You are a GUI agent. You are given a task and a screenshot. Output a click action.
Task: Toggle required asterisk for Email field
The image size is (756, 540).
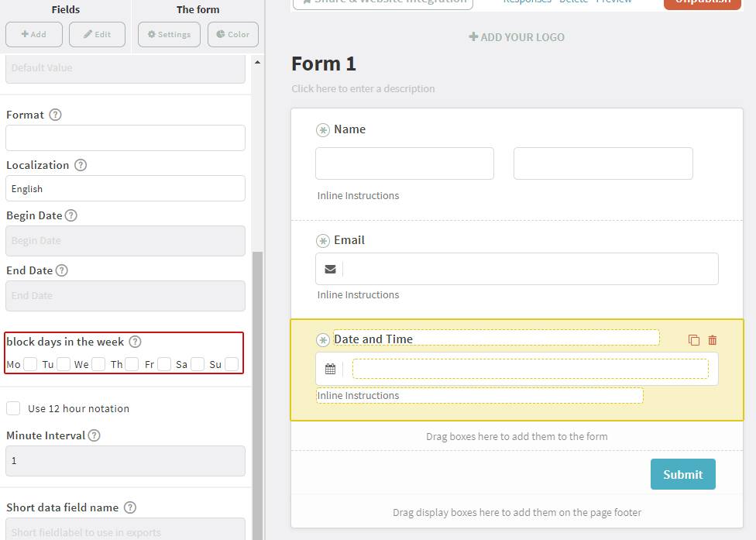coord(322,241)
